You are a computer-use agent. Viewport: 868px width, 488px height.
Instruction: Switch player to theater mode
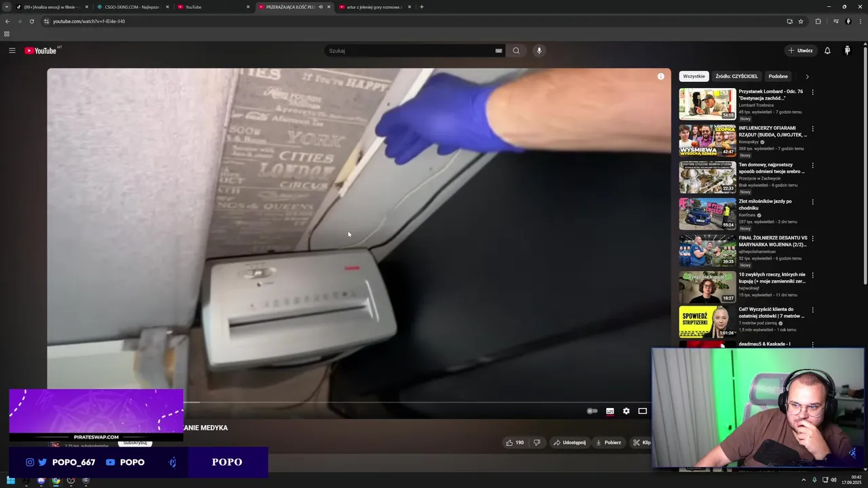tap(642, 411)
